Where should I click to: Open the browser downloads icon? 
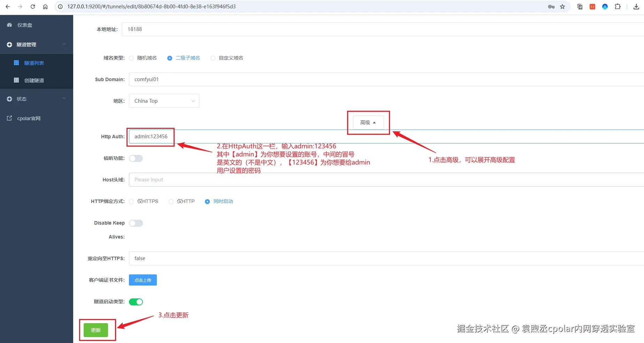(x=636, y=7)
